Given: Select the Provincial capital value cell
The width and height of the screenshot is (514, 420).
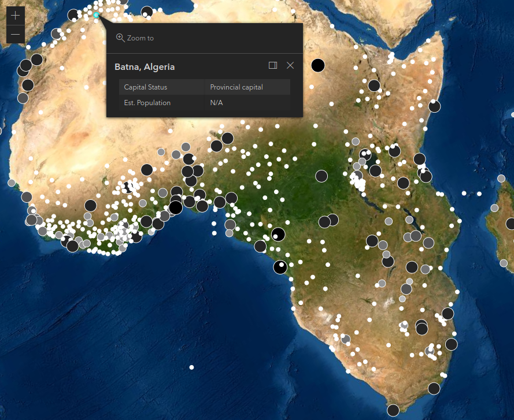Looking at the screenshot, I should (236, 87).
